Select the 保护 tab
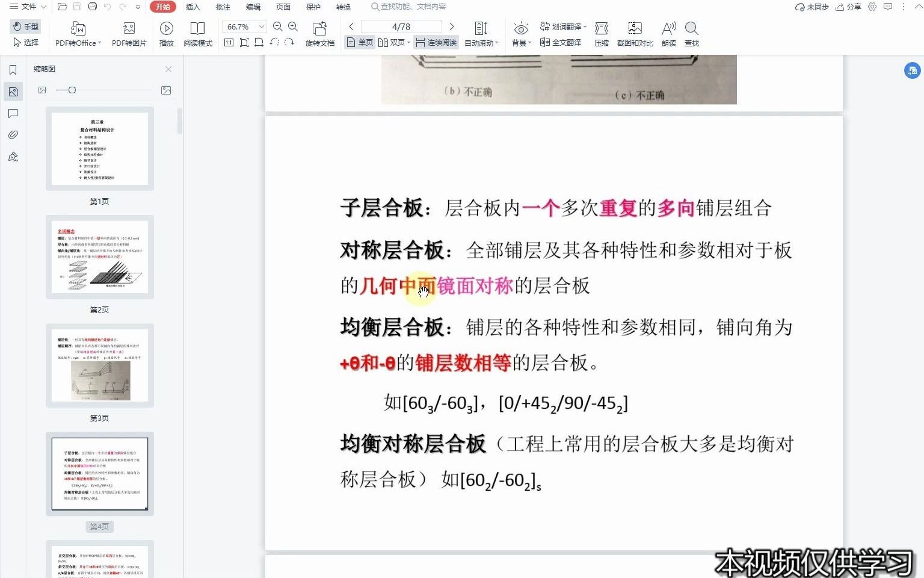This screenshot has width=924, height=578. (x=313, y=7)
